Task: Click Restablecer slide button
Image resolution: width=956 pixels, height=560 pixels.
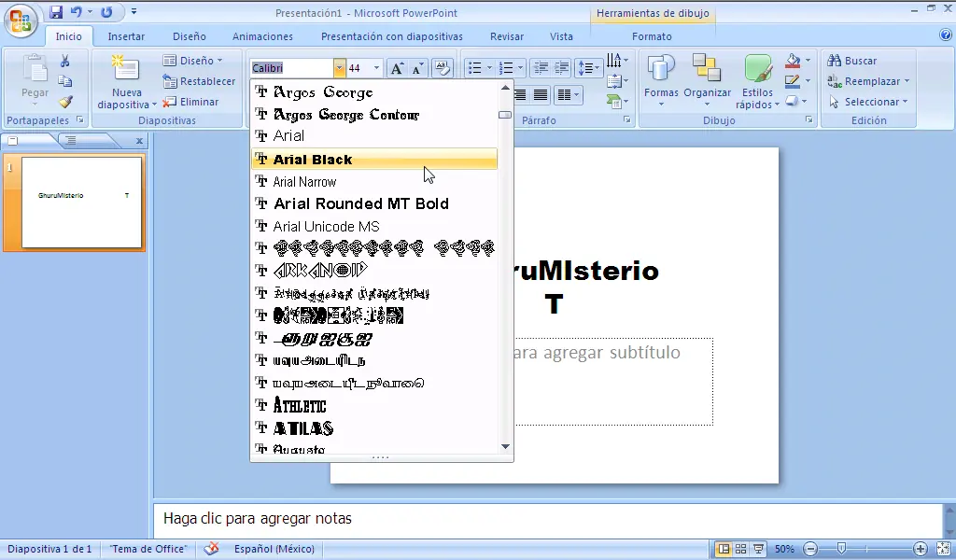Action: (199, 81)
